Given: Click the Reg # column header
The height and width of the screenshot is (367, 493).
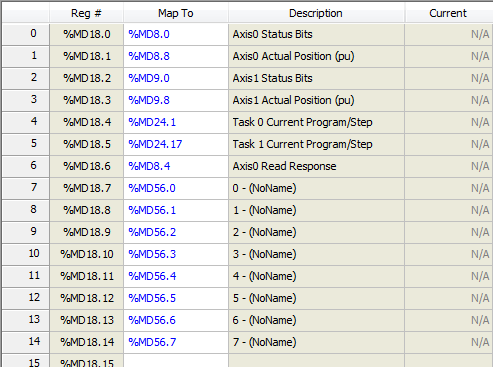Looking at the screenshot, I should pyautogui.click(x=86, y=13).
